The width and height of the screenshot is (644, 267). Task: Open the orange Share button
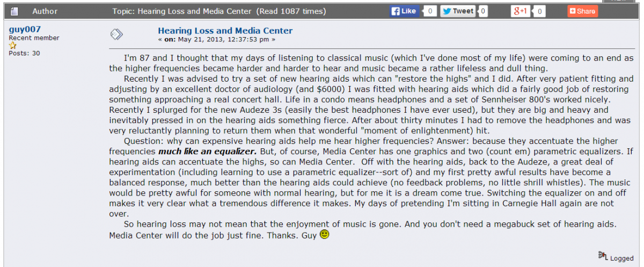(x=582, y=11)
